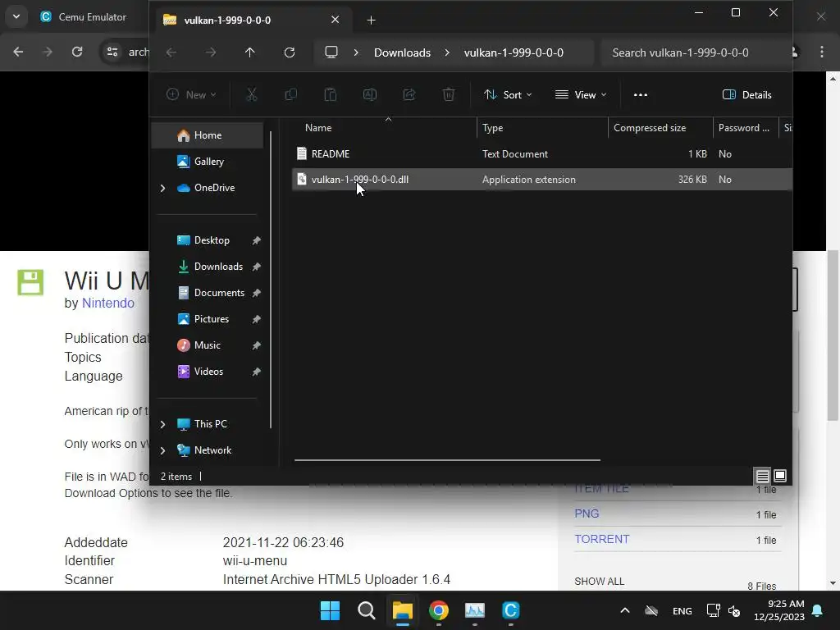The image size is (840, 630).
Task: Open the Cemu app icon on the taskbar
Action: pos(510,610)
